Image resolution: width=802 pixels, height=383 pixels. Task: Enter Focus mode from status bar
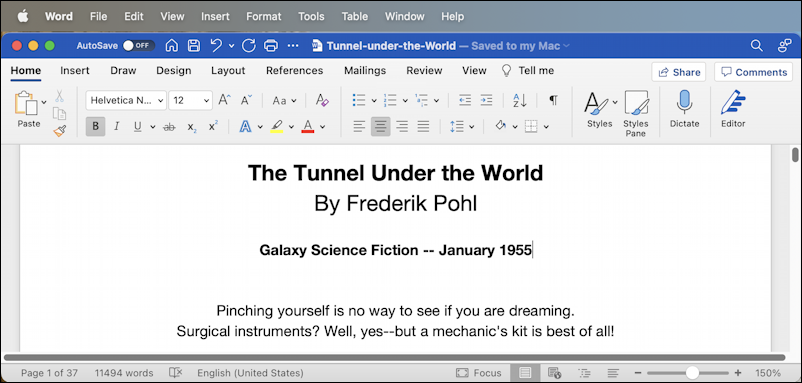coord(478,373)
